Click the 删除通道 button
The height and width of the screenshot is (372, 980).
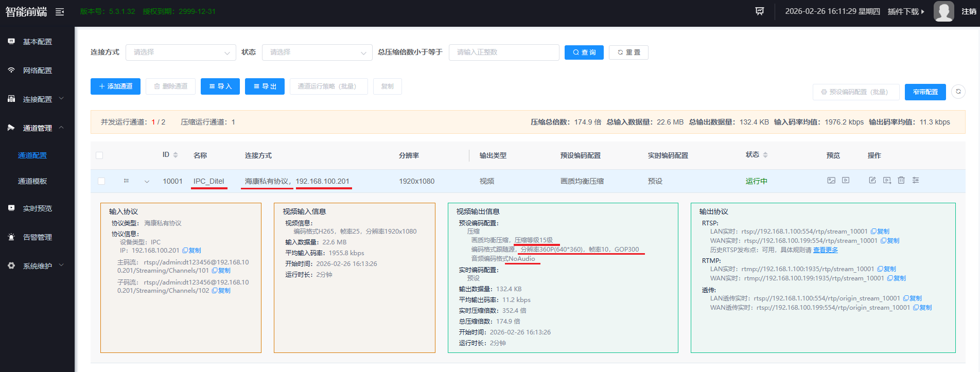tap(170, 86)
